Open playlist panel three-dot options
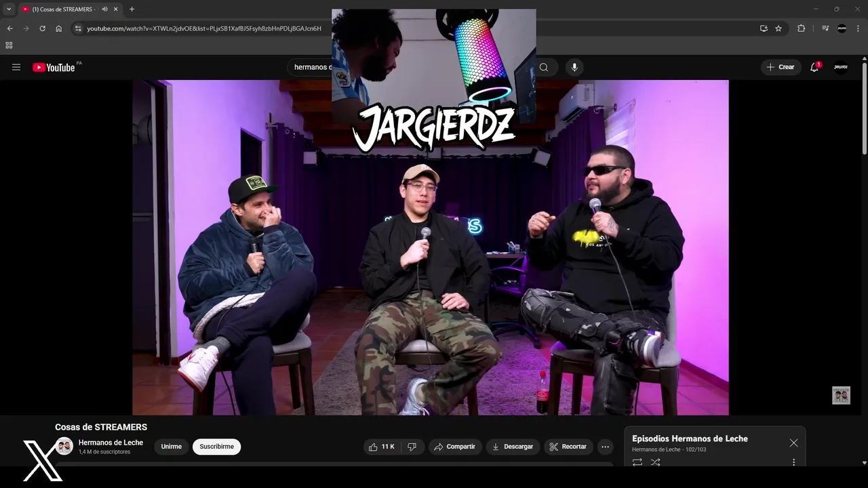Viewport: 868px width, 488px height. (793, 462)
